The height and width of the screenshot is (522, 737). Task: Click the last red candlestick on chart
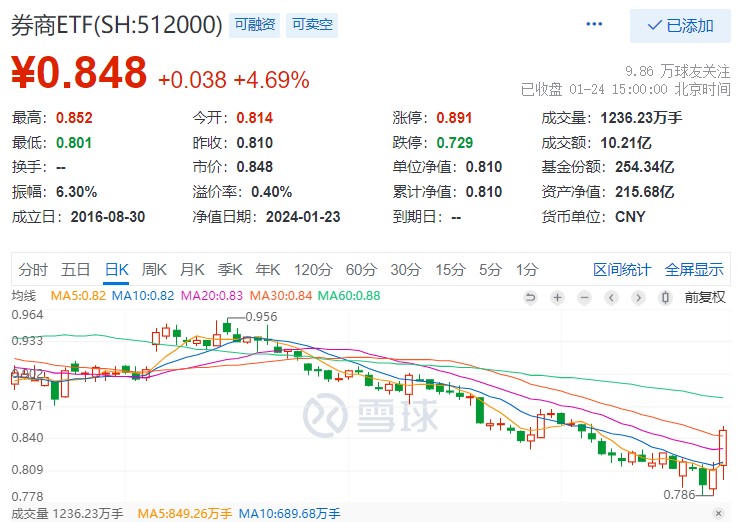click(723, 448)
